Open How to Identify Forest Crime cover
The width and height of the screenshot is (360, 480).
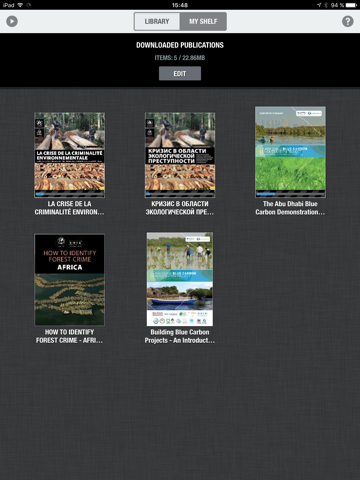tap(69, 280)
